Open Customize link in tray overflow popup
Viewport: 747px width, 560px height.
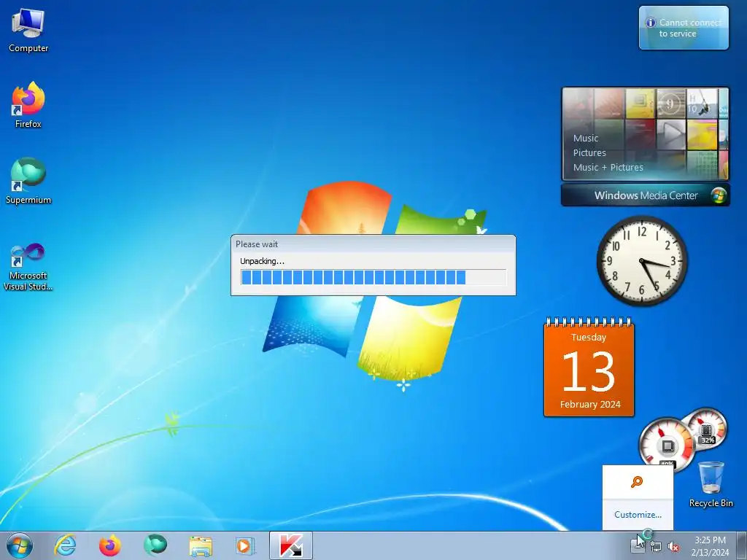pos(638,515)
